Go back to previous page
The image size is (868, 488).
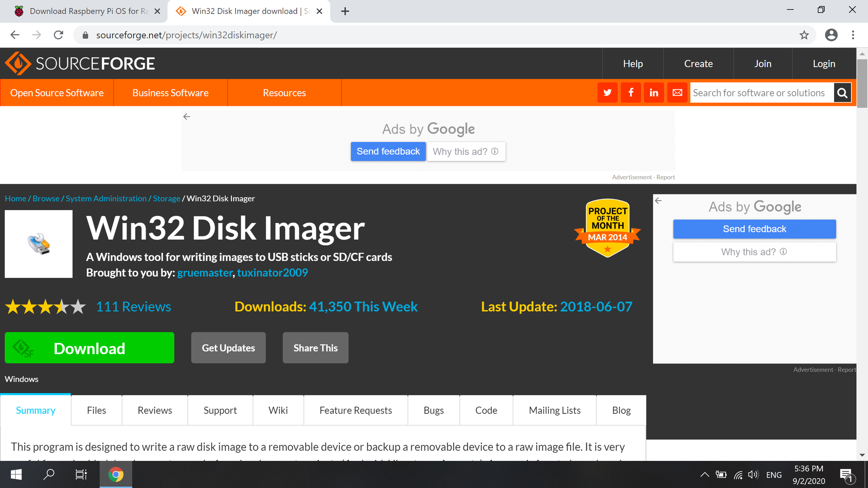click(x=15, y=35)
